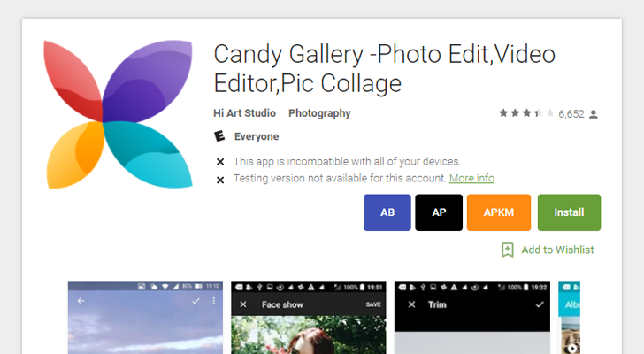
Task: Open the Hi Art Studio developer page
Action: click(244, 113)
